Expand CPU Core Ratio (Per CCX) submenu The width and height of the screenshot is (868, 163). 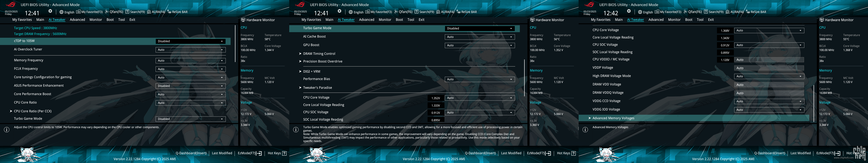coord(32,111)
